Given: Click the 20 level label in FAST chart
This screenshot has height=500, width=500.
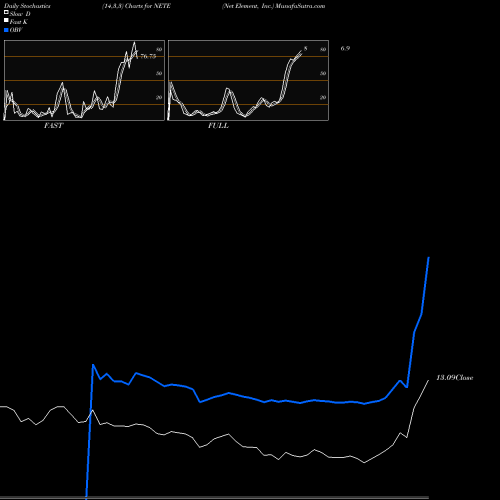Looking at the screenshot, I should coord(159,97).
